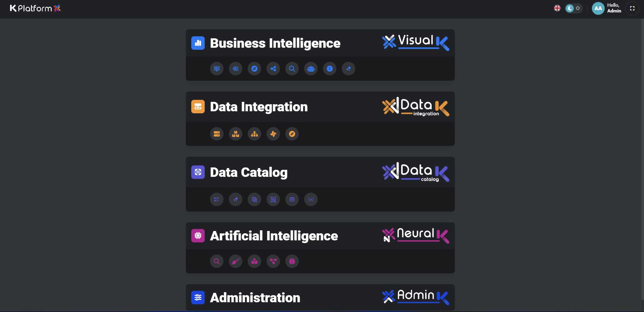Open the pink brain icon under Artificial Intelligence
The height and width of the screenshot is (312, 644).
(292, 261)
